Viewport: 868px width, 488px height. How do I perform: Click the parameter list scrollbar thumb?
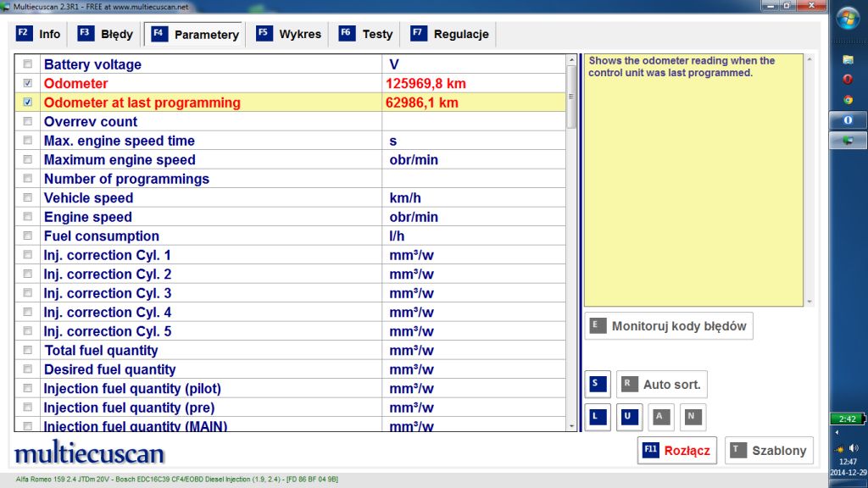(571, 97)
